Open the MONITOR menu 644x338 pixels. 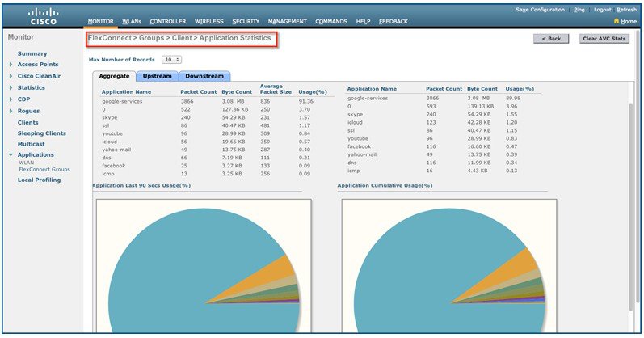point(101,21)
